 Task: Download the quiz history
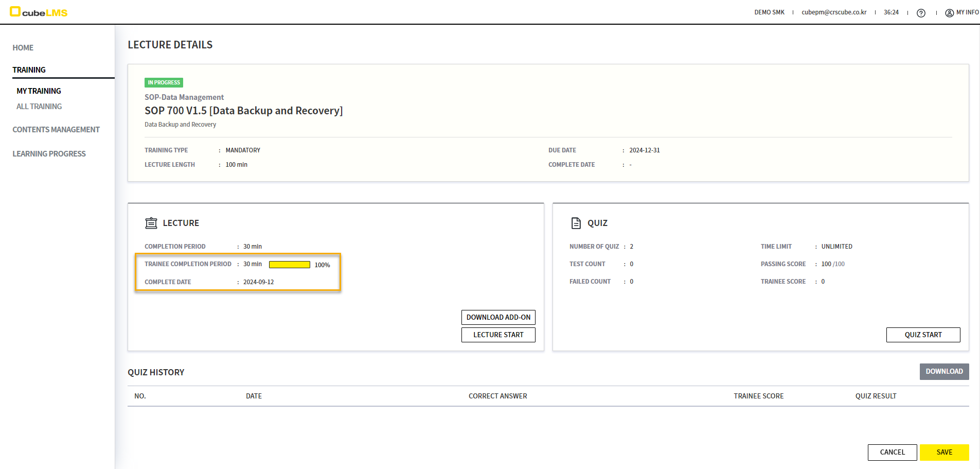944,372
